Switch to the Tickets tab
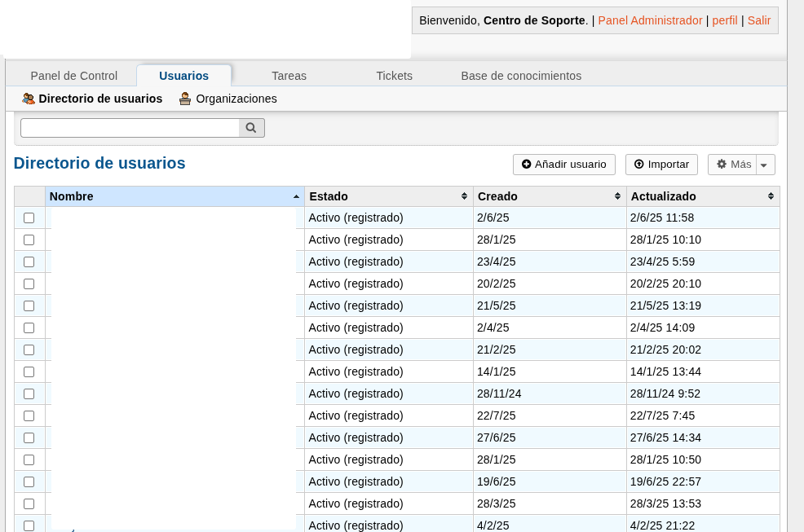The width and height of the screenshot is (804, 532). 394,76
